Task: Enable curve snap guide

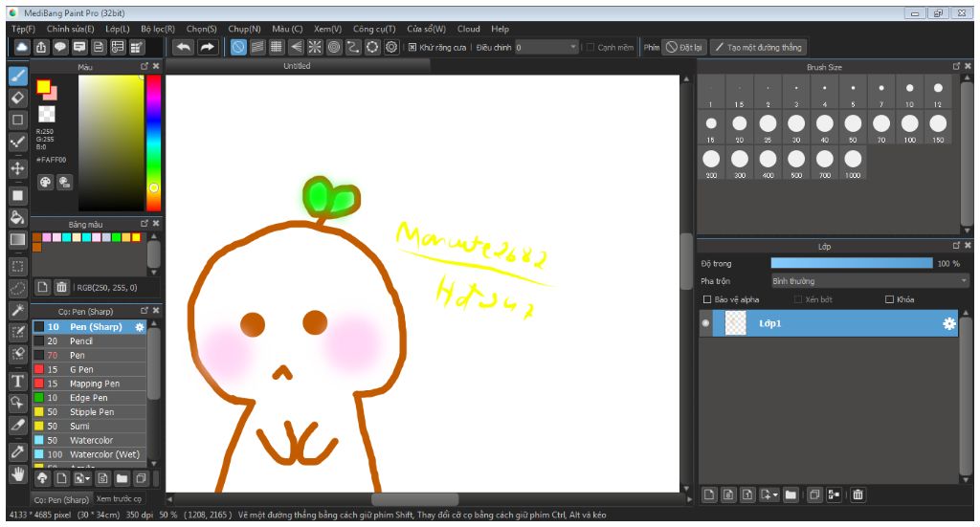Action: pos(354,48)
